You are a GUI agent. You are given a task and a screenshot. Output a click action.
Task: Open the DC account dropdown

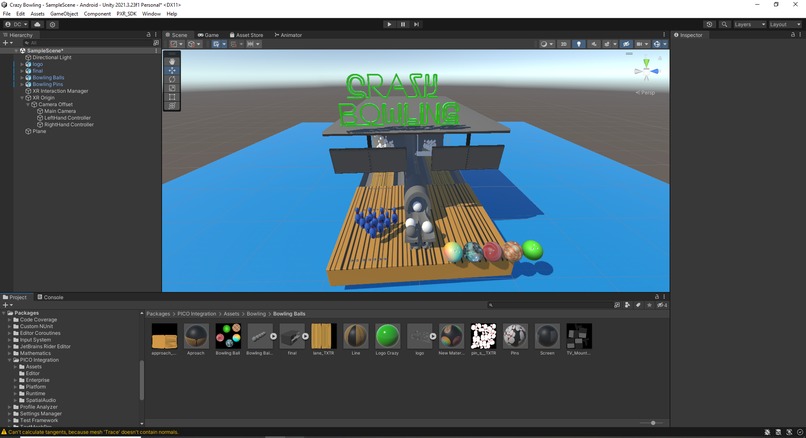(x=16, y=24)
